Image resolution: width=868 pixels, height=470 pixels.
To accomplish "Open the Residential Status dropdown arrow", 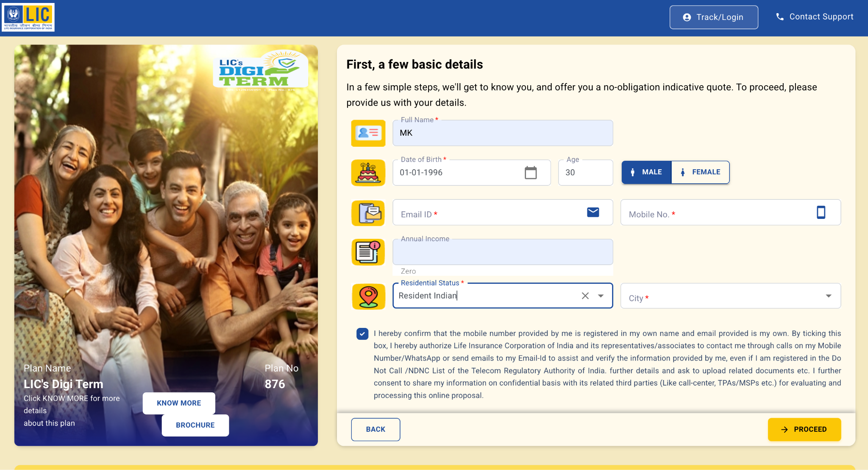I will pos(601,296).
